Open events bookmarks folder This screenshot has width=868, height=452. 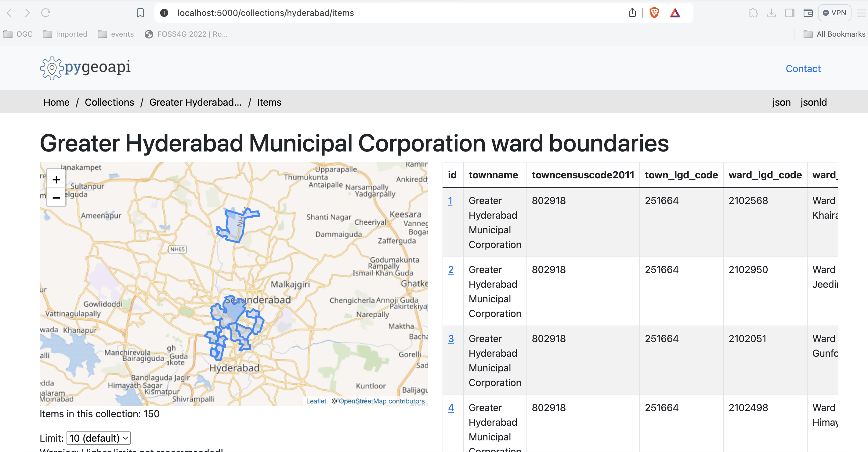coord(116,34)
